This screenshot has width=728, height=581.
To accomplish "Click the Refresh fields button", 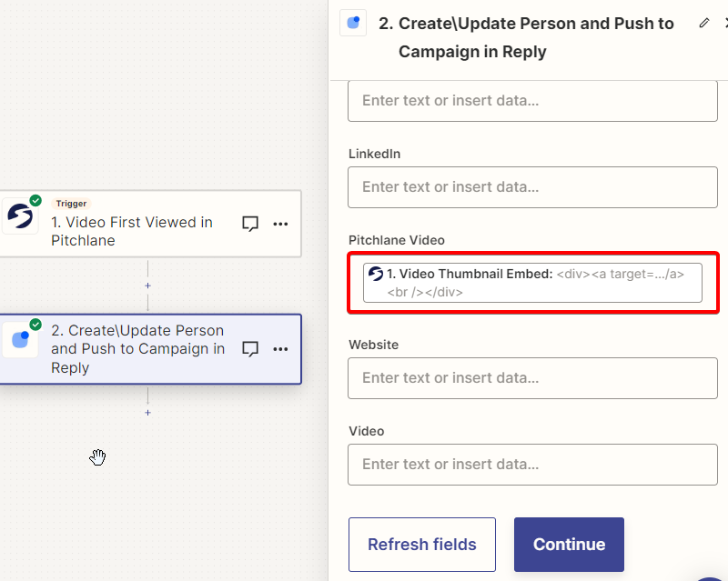I will [x=422, y=545].
